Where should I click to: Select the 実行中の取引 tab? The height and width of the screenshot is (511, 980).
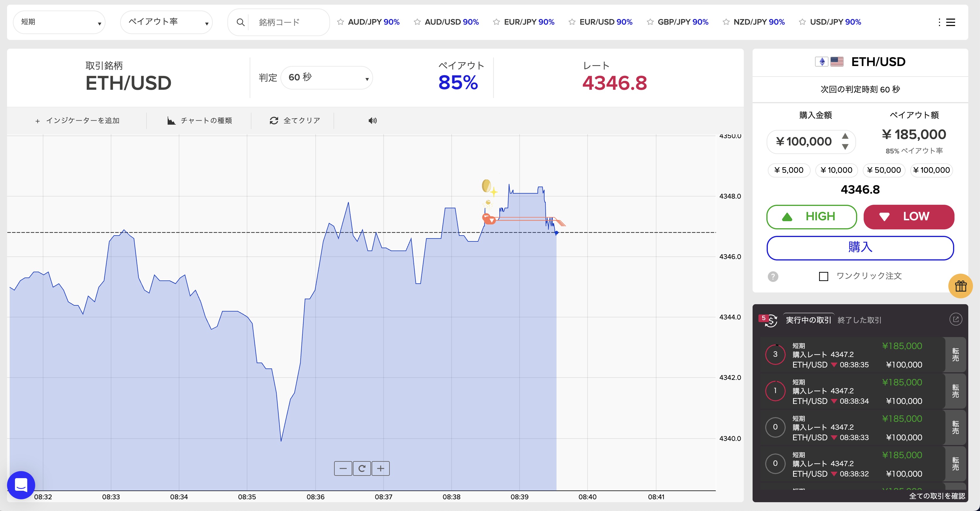tap(809, 320)
